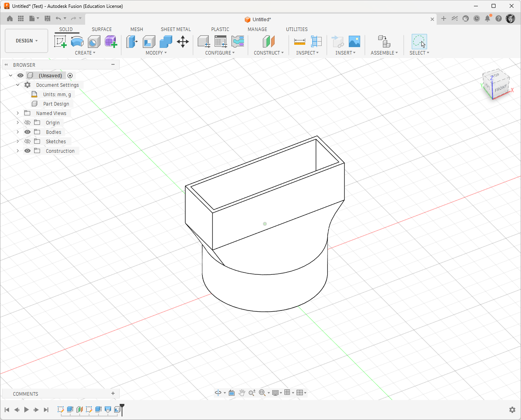Open notifications bell

point(487,18)
